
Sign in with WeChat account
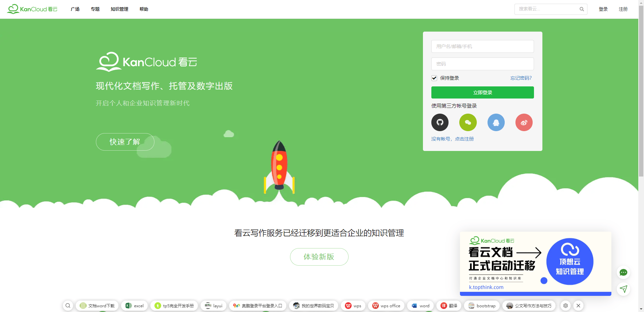click(468, 122)
